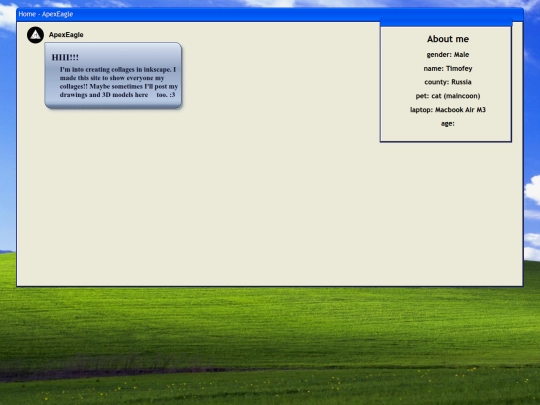This screenshot has height=405, width=540.
Task: Click the 'About me' heading
Action: point(448,39)
